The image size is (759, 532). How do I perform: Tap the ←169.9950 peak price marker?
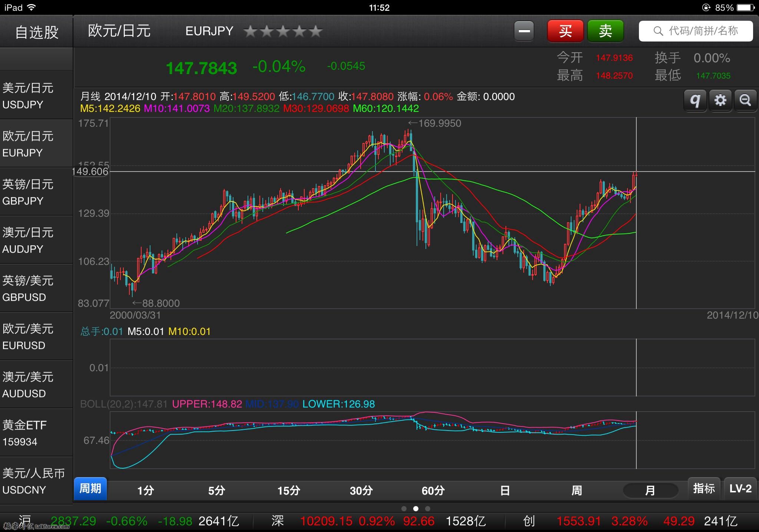[x=434, y=123]
